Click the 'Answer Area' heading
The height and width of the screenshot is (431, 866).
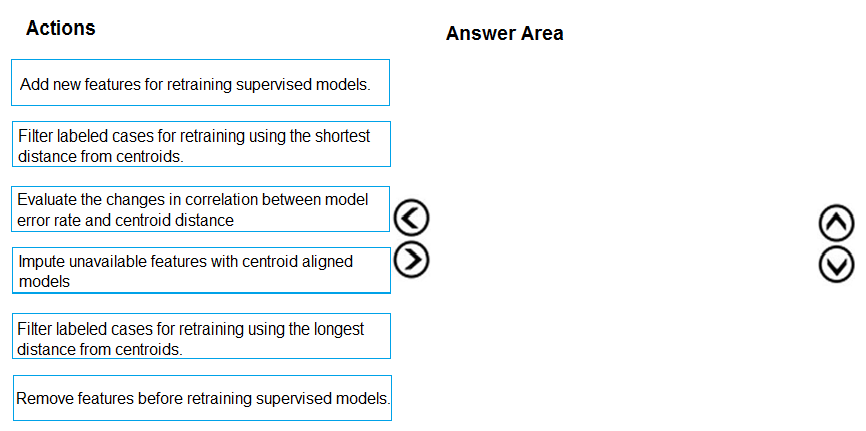click(504, 34)
